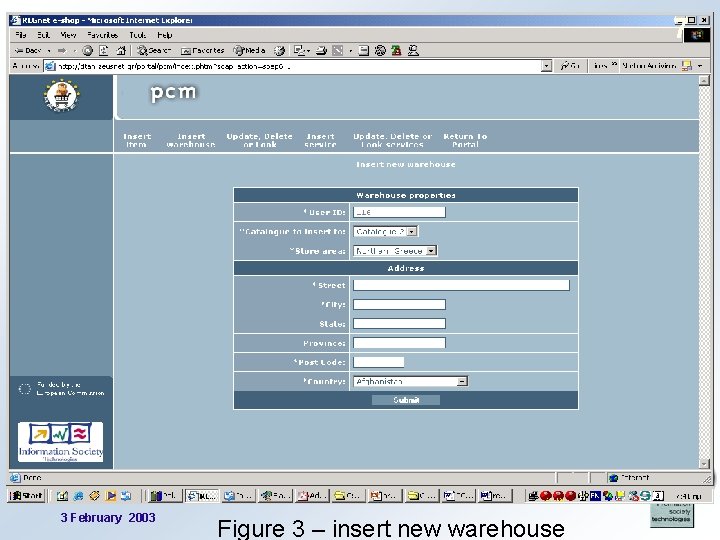The width and height of the screenshot is (720, 540).
Task: Click the Norton AntiVirus toolbar button
Action: coord(649,66)
